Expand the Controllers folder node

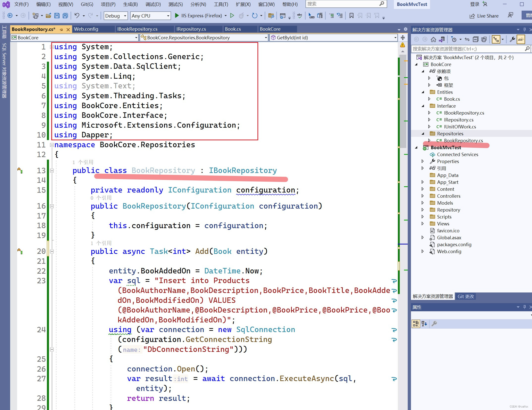[423, 196]
